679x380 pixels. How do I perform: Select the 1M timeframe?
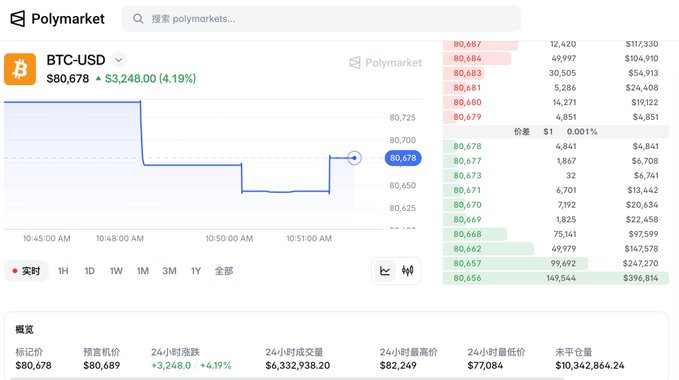tap(143, 271)
